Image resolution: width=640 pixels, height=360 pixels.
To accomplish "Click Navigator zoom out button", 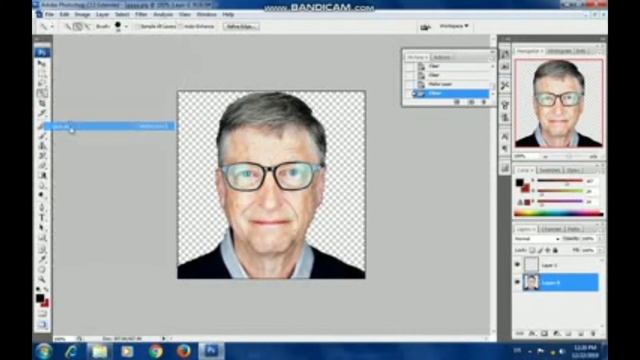I will (545, 157).
